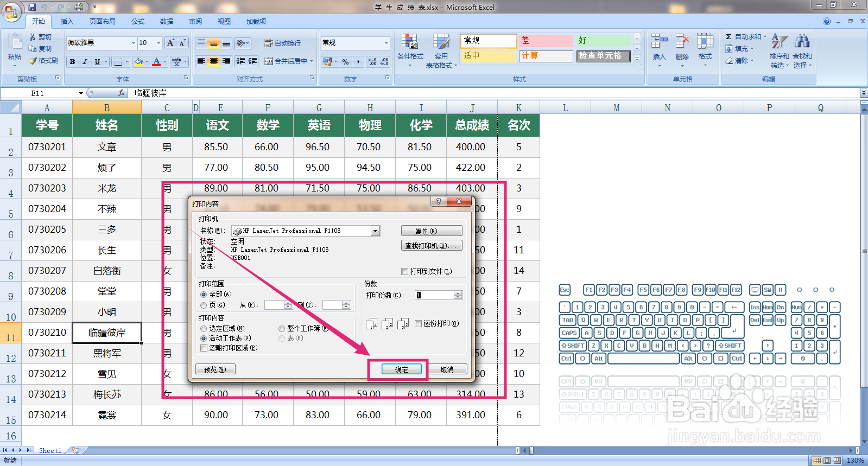Open font size dropdown
Screen dimensions: 868x466
(x=159, y=43)
